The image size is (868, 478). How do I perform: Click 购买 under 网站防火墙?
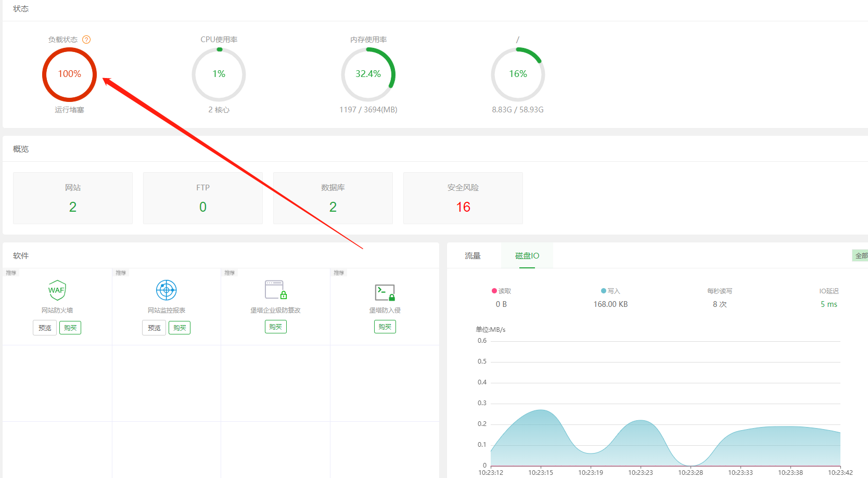70,328
